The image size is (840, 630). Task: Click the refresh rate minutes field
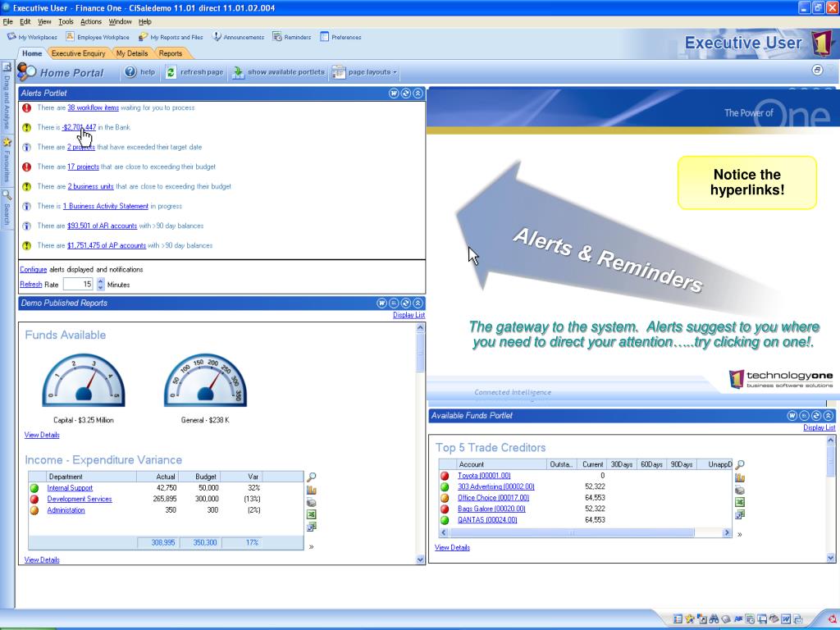click(x=79, y=285)
